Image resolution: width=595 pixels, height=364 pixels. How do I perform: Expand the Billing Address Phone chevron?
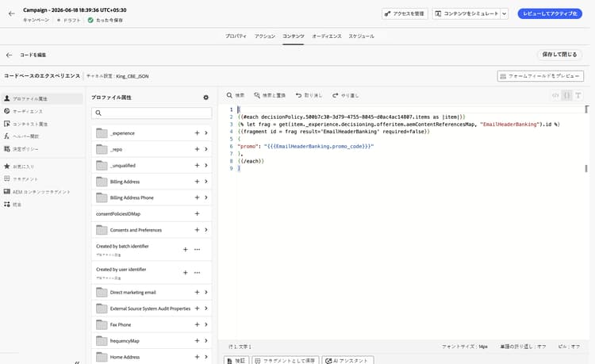[206, 197]
